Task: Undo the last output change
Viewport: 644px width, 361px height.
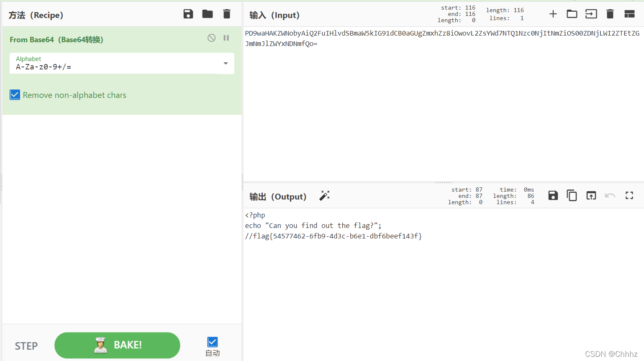Action: pos(610,195)
